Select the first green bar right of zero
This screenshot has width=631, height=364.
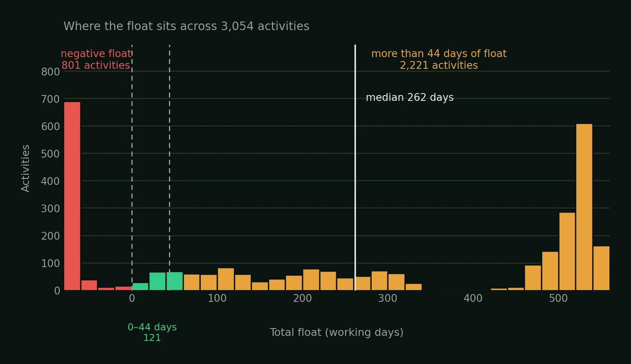coord(140,287)
